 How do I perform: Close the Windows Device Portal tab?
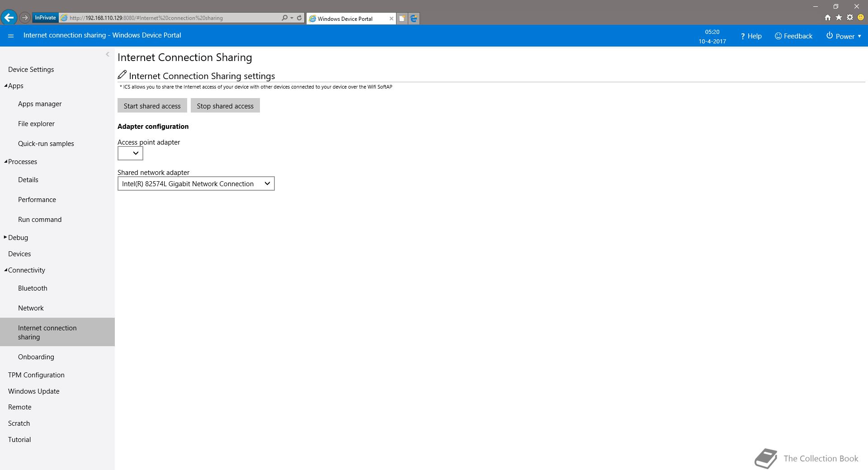tap(392, 19)
